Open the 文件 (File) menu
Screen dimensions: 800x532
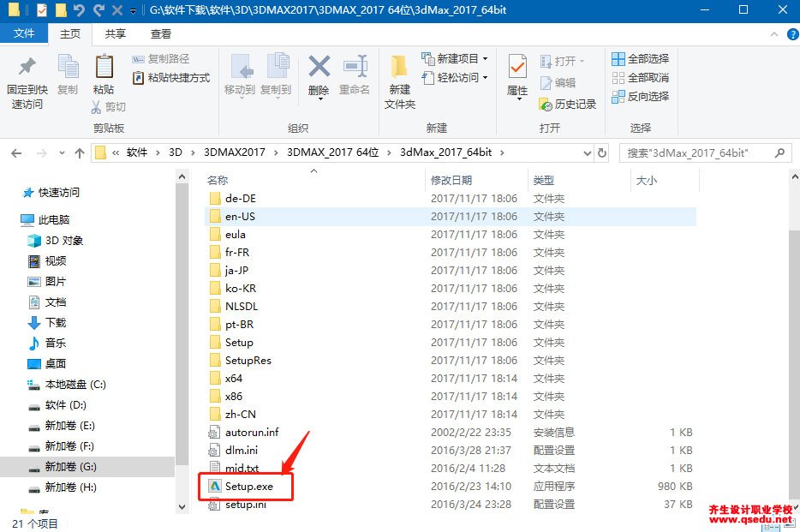pos(24,33)
